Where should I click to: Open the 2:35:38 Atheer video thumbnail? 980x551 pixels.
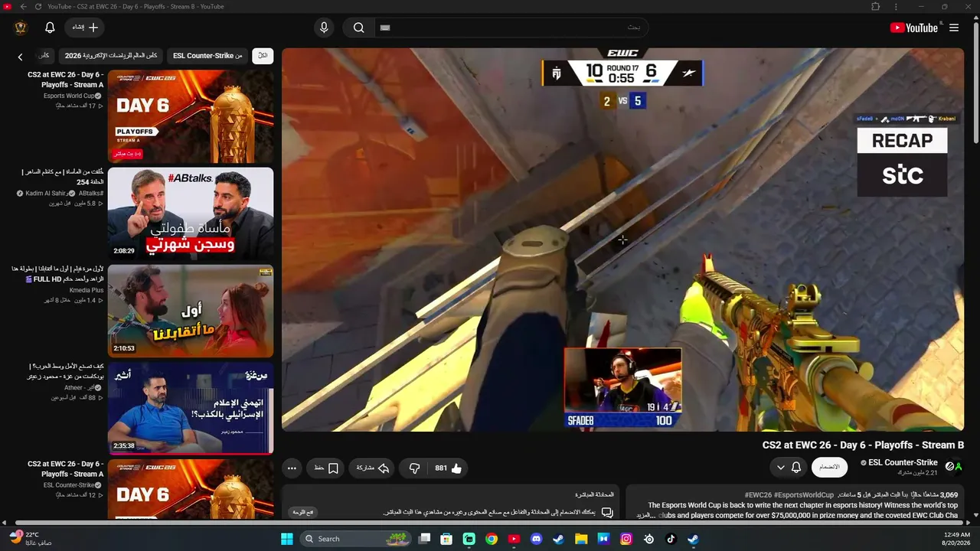point(191,408)
